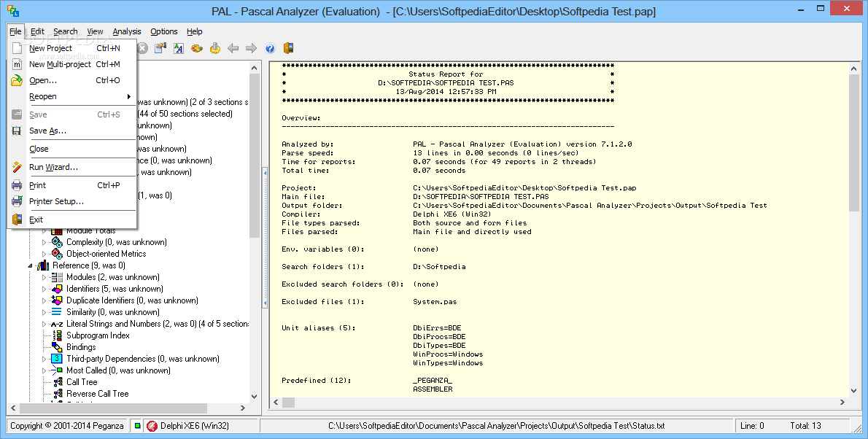Click the stop analysis toolbar icon
Viewport: 868px width, 439px height.
coord(142,48)
